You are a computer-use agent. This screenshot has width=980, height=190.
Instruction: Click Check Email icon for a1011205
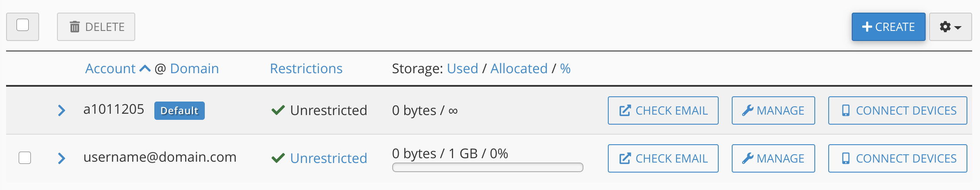point(625,111)
